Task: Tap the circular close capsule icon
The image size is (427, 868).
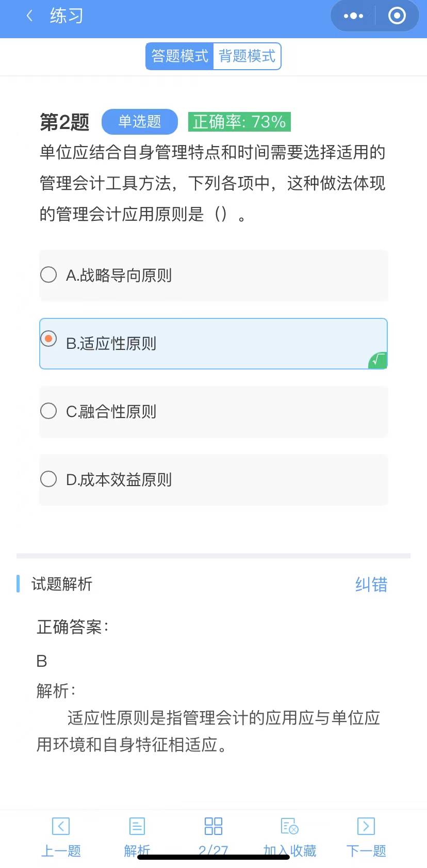Action: [397, 16]
